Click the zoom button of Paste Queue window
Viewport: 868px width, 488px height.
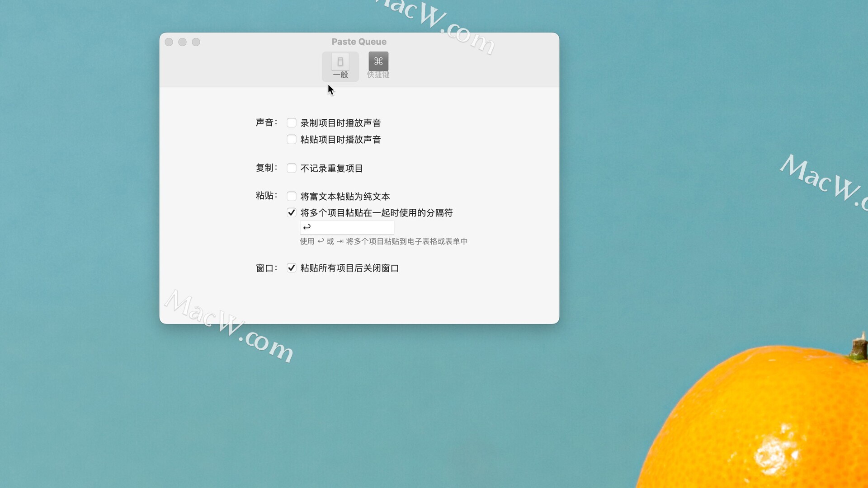196,42
